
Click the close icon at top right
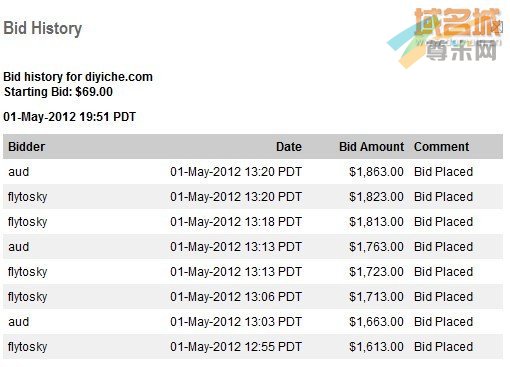(498, 27)
